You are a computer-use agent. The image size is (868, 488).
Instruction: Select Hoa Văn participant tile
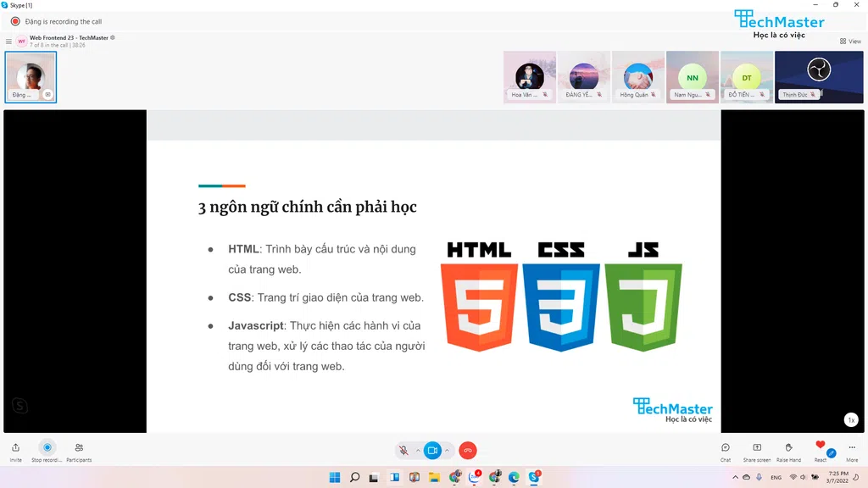coord(530,76)
